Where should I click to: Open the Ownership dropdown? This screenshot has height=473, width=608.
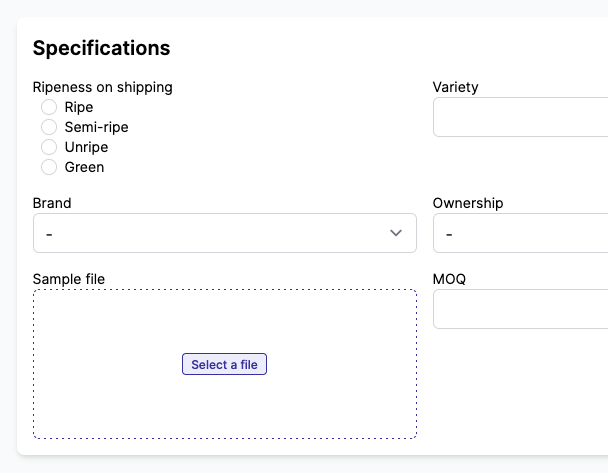pyautogui.click(x=520, y=233)
